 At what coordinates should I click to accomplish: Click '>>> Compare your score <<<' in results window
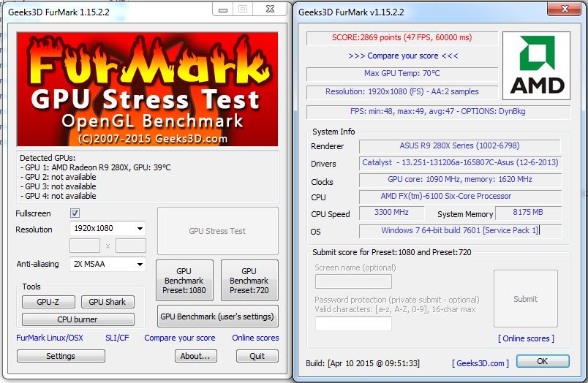coord(403,56)
